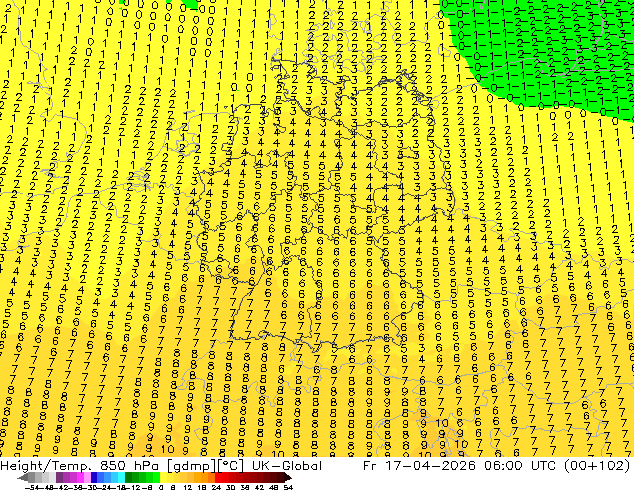
Task: Click the dark green swatch in legend
Action: [x=129, y=477]
